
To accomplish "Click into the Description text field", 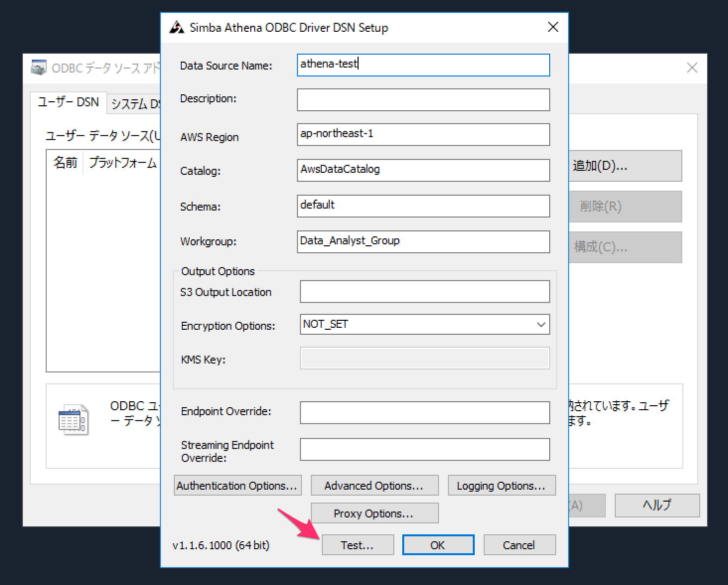I will [x=423, y=100].
